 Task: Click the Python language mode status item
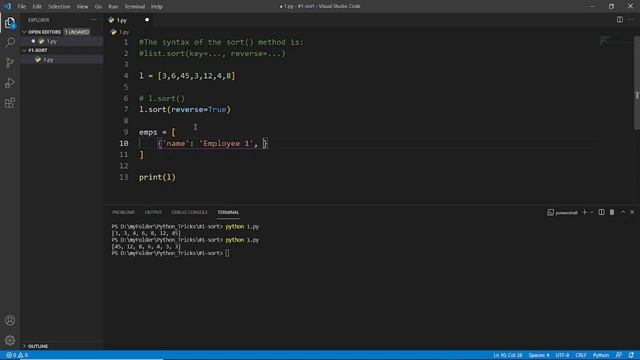click(x=601, y=355)
